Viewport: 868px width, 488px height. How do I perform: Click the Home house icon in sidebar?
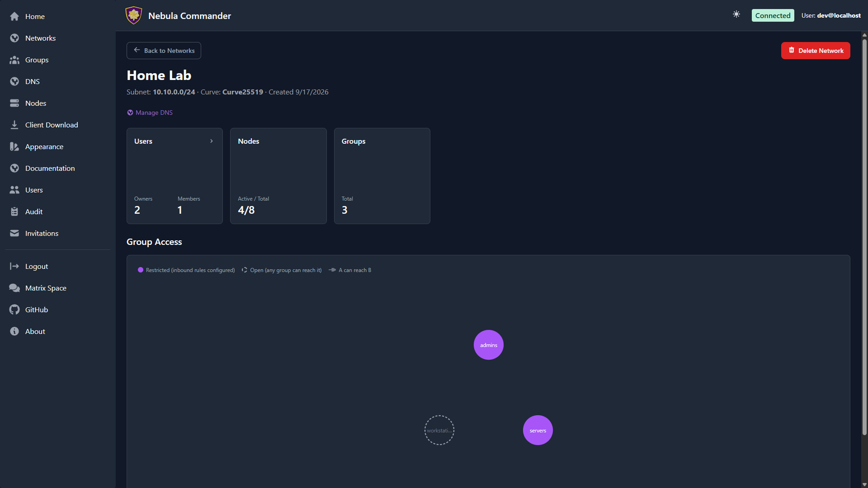click(14, 16)
